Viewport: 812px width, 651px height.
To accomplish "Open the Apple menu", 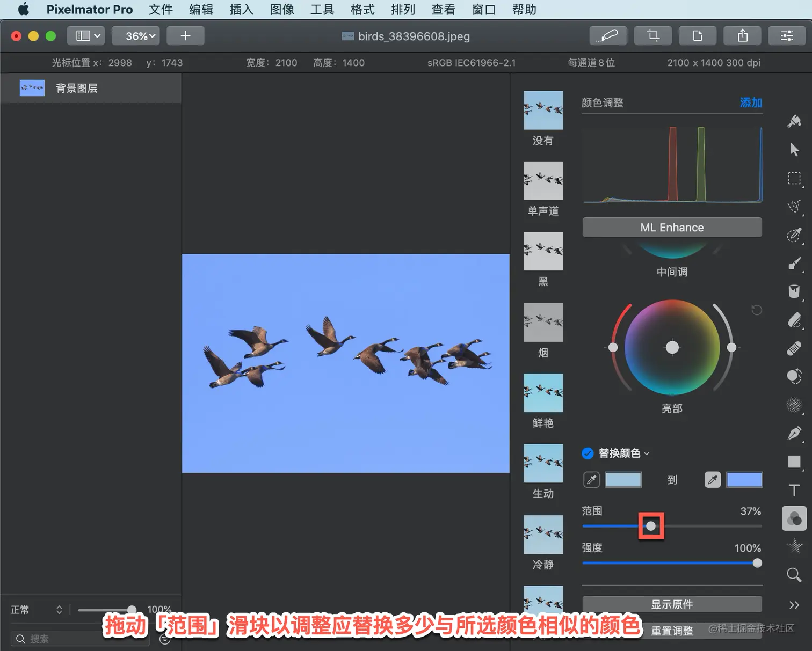I will tap(23, 10).
